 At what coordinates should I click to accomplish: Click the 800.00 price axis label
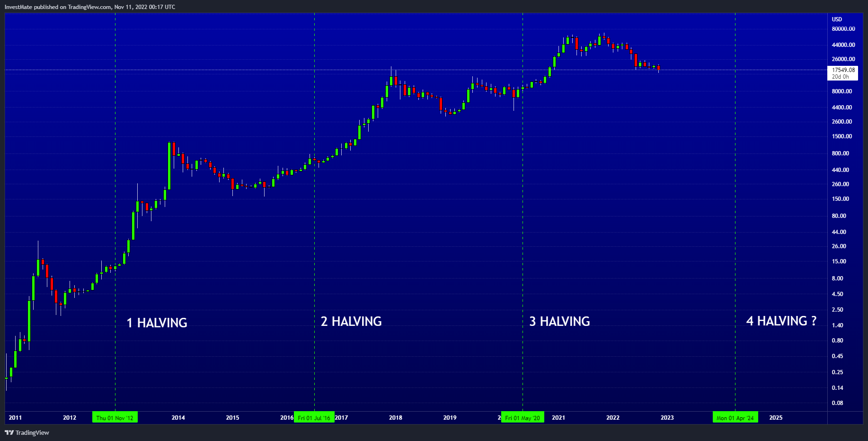841,153
